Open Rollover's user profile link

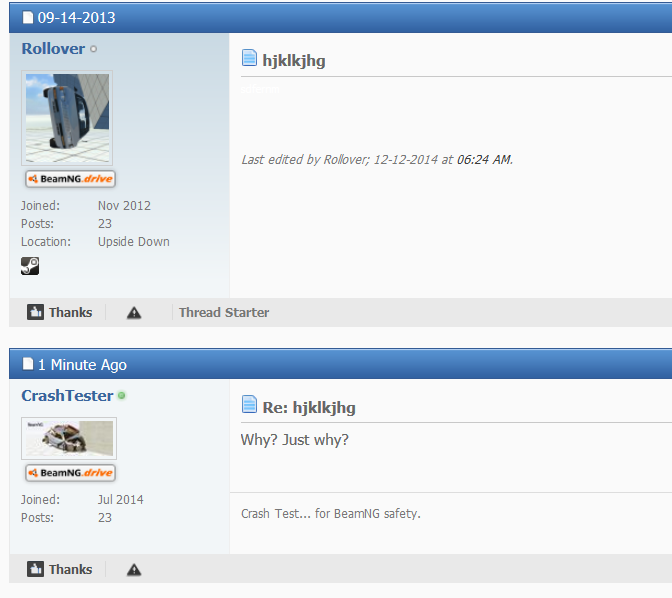tap(53, 48)
